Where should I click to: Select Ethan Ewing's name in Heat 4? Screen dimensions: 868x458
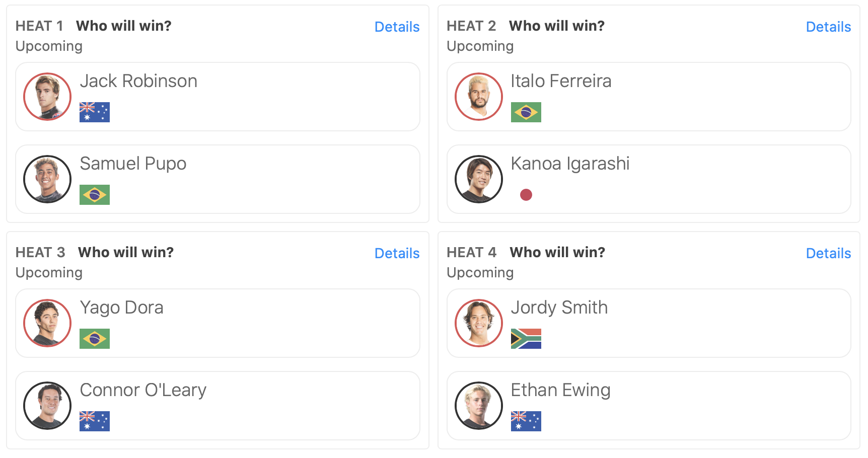(560, 390)
